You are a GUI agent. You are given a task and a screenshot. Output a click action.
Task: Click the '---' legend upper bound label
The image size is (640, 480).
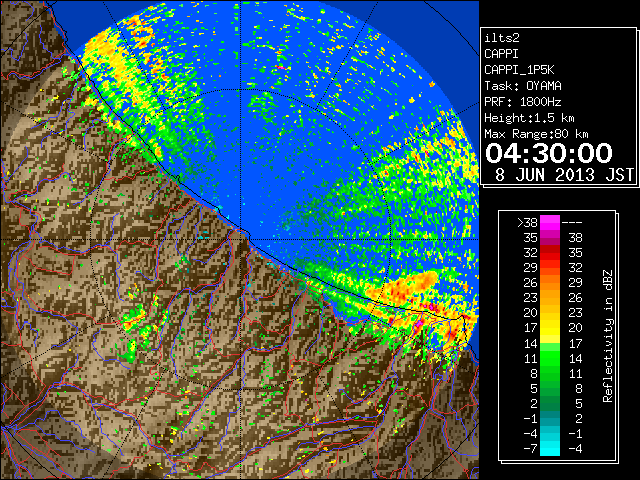[572, 223]
